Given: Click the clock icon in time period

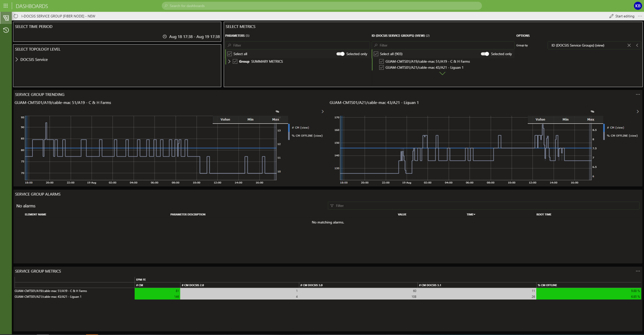Looking at the screenshot, I should tap(165, 36).
